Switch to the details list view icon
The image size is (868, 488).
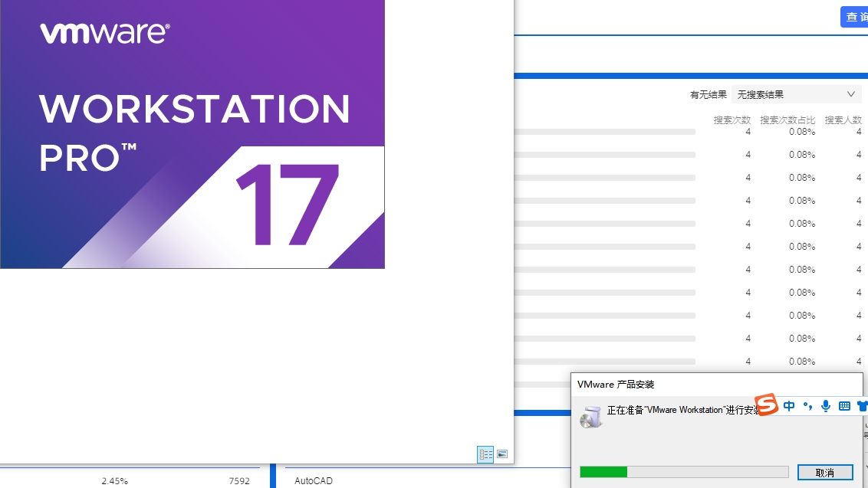pyautogui.click(x=485, y=454)
